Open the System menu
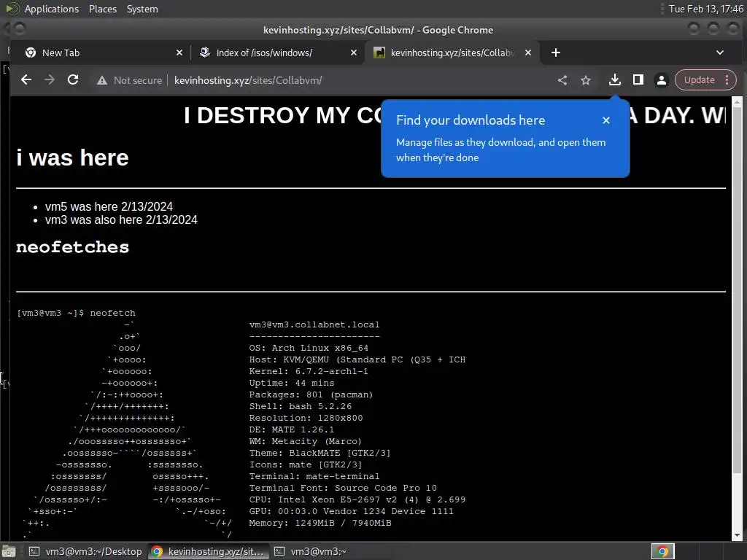Screen dimensions: 747x560 (x=142, y=9)
